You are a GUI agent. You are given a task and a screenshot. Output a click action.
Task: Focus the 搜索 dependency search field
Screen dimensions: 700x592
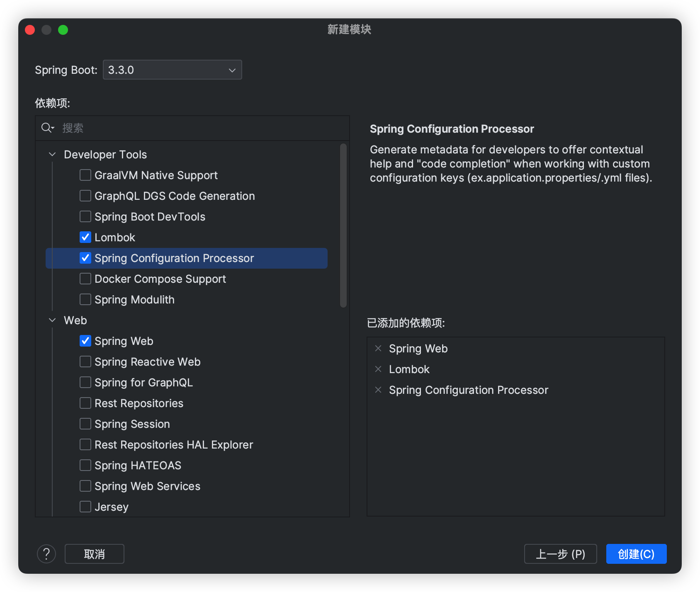pos(192,128)
